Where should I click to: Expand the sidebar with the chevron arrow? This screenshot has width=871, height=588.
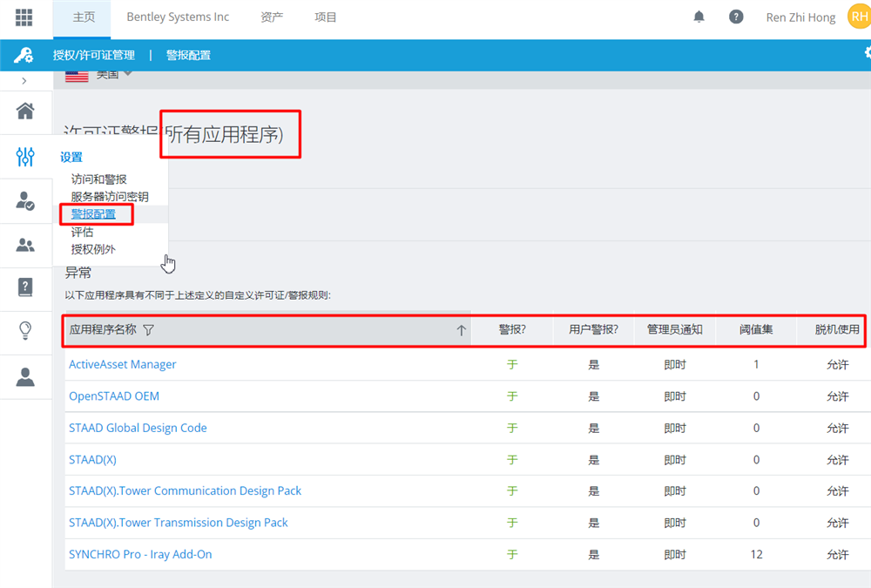(x=24, y=81)
